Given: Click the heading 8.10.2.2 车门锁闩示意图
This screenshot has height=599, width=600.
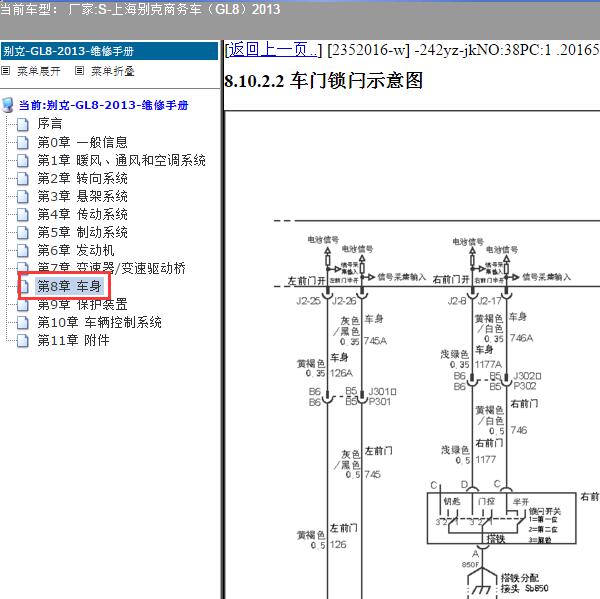Looking at the screenshot, I should [x=324, y=81].
